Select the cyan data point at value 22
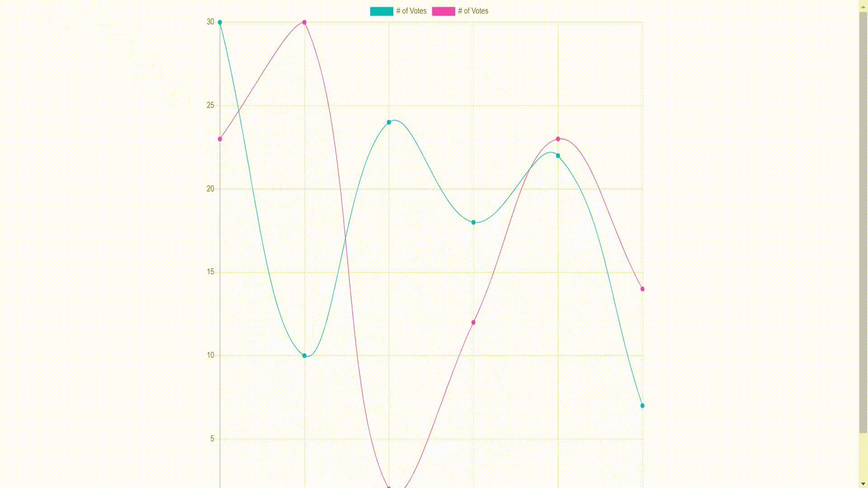The image size is (868, 488). 557,155
